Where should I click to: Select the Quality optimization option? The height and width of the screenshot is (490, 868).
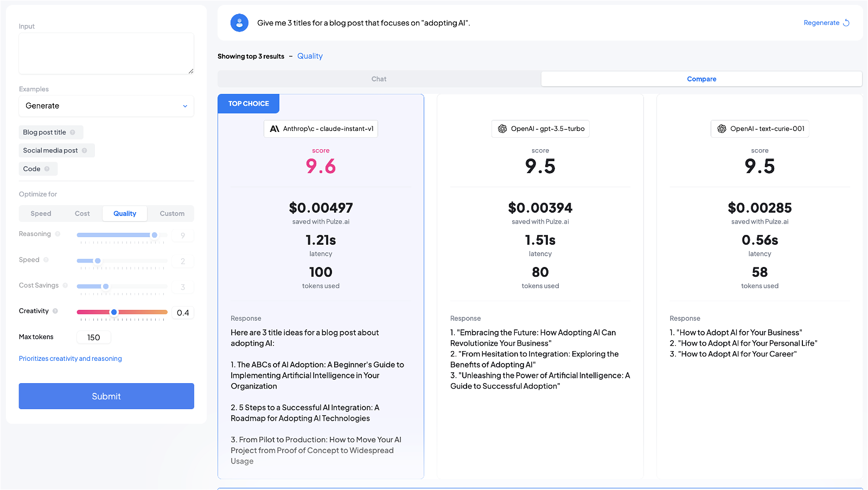125,214
